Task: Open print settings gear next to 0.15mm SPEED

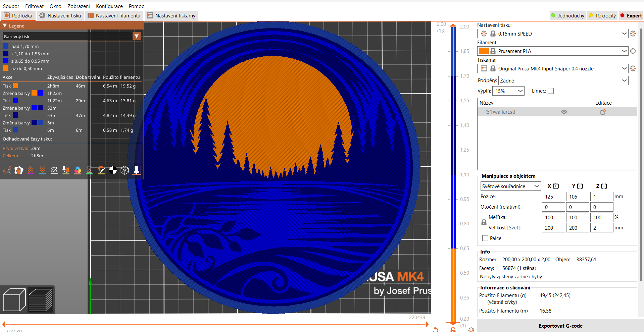Action: [x=633, y=34]
